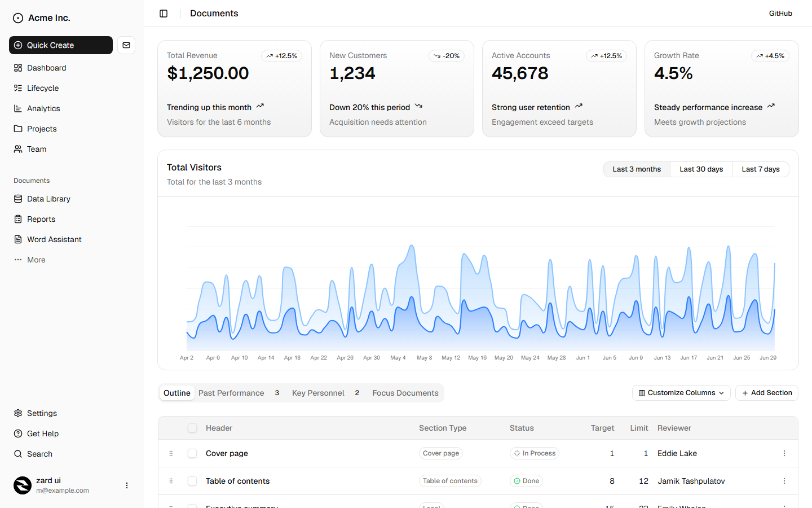
Task: Click the Documents page title
Action: click(x=214, y=14)
